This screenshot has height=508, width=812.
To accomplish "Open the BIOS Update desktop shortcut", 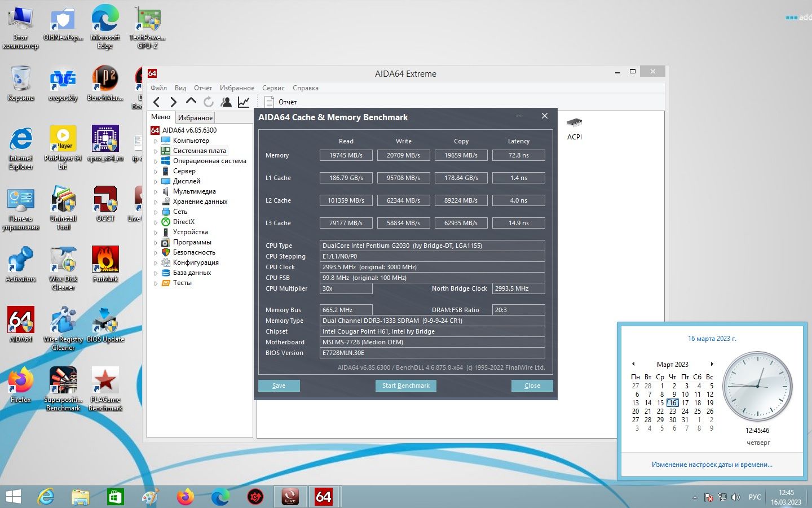I will coord(105,325).
